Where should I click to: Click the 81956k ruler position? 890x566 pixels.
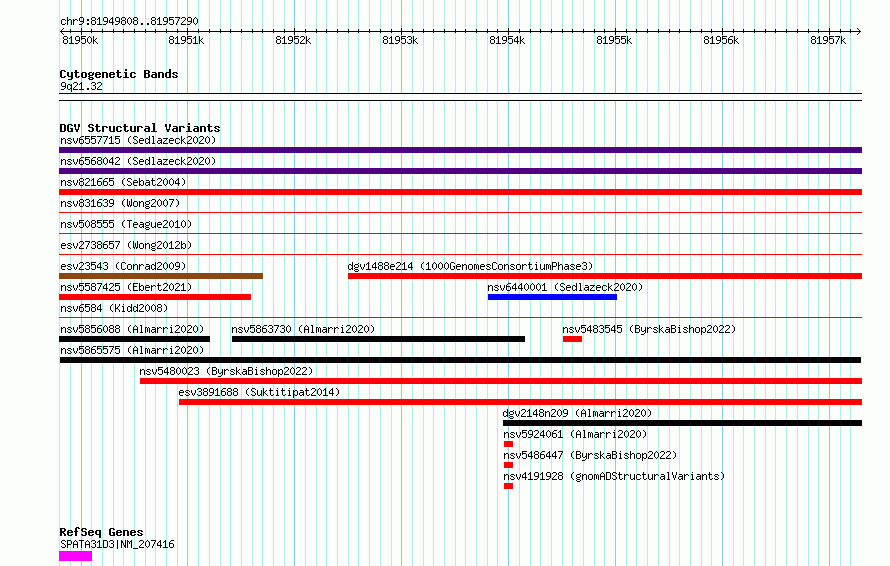pos(721,40)
